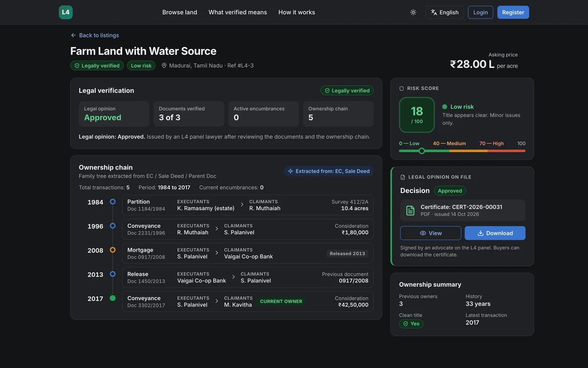
Task: Click the chevron arrow in Mortgage row
Action: [x=216, y=253]
